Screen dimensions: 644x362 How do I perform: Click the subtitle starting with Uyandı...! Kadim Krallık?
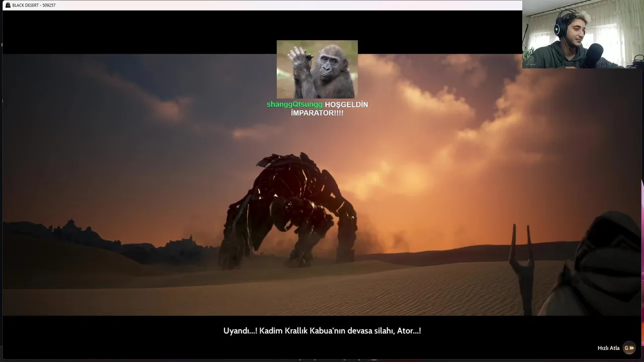pyautogui.click(x=322, y=331)
